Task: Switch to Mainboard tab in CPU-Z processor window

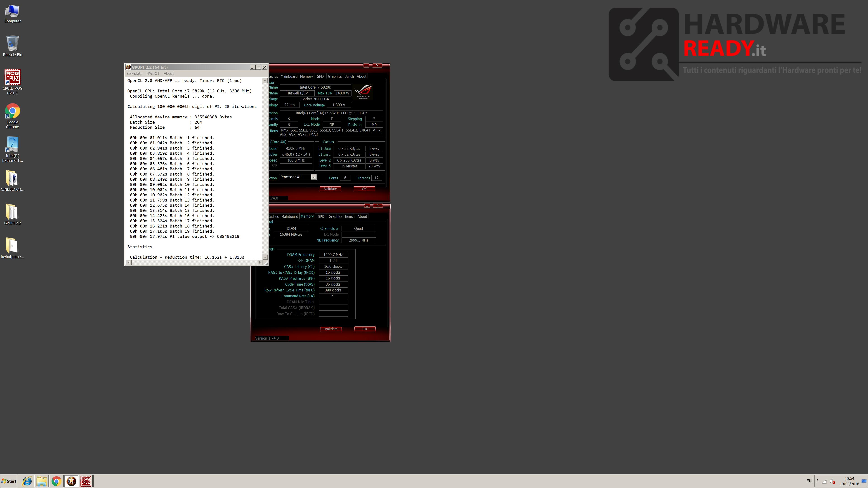Action: (289, 76)
